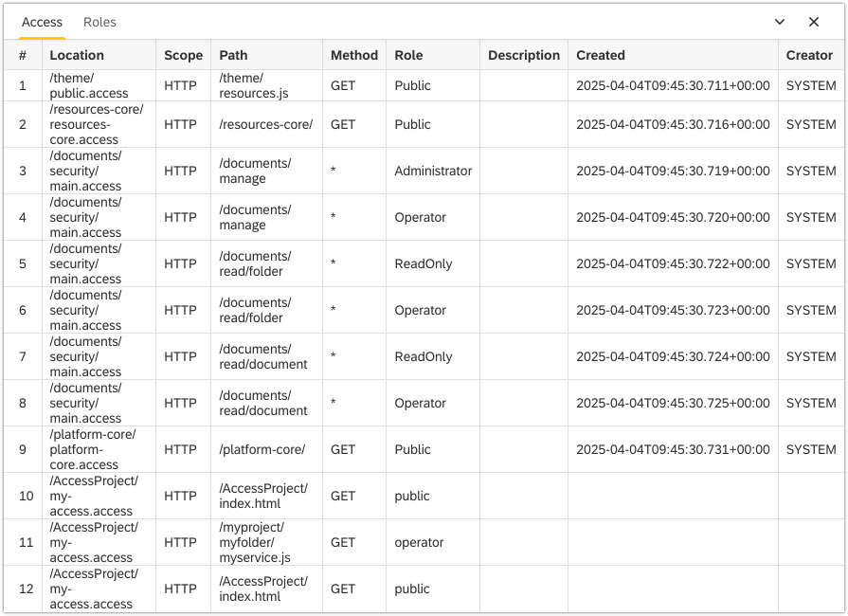
Task: Click the Method column header
Action: pos(354,55)
